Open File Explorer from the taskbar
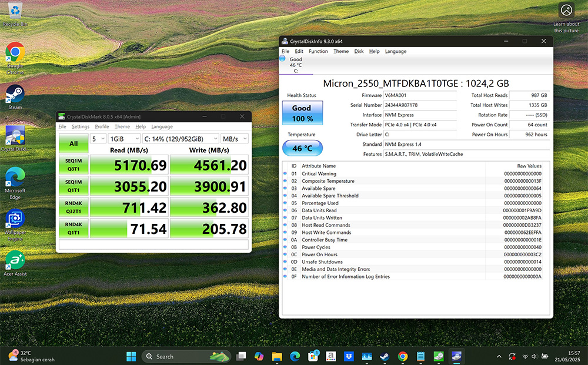The width and height of the screenshot is (588, 365). tap(277, 356)
